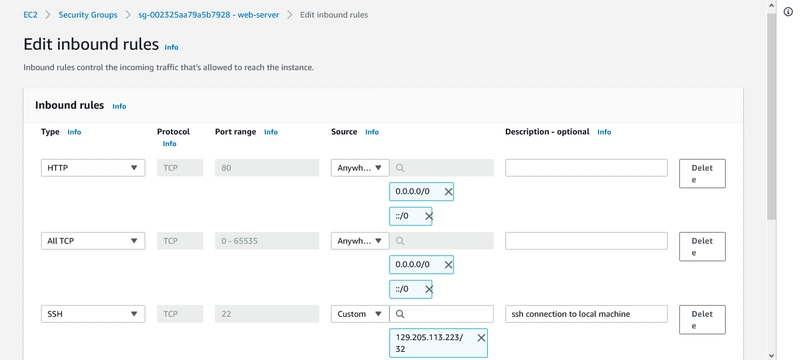The image size is (800, 360).
Task: Open Info link next to Source column
Action: pyautogui.click(x=372, y=132)
